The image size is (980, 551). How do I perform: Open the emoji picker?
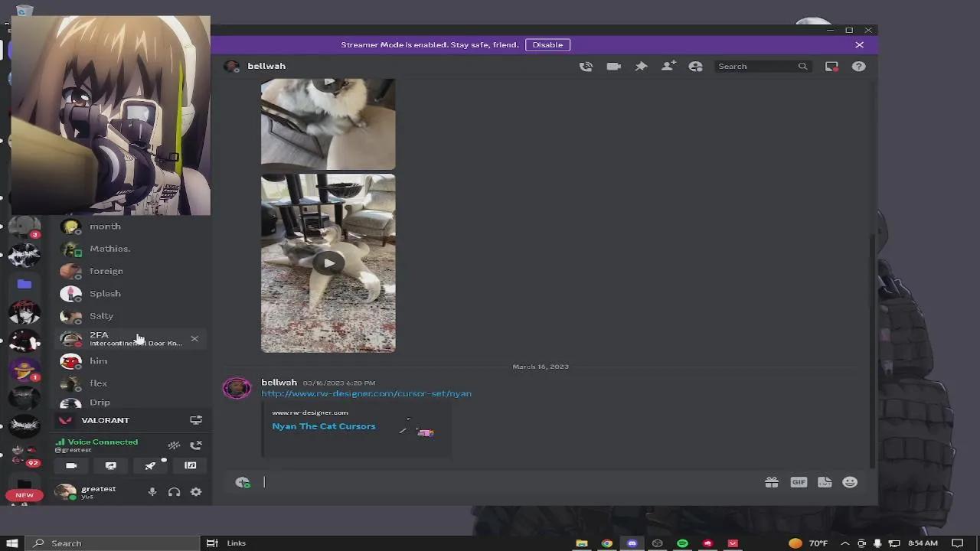click(850, 482)
